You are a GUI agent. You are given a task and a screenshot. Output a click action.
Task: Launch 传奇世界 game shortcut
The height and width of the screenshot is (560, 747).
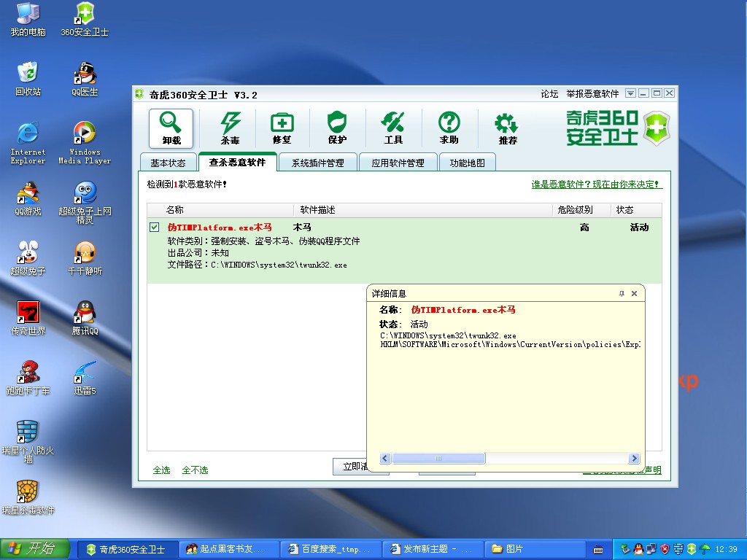28,318
